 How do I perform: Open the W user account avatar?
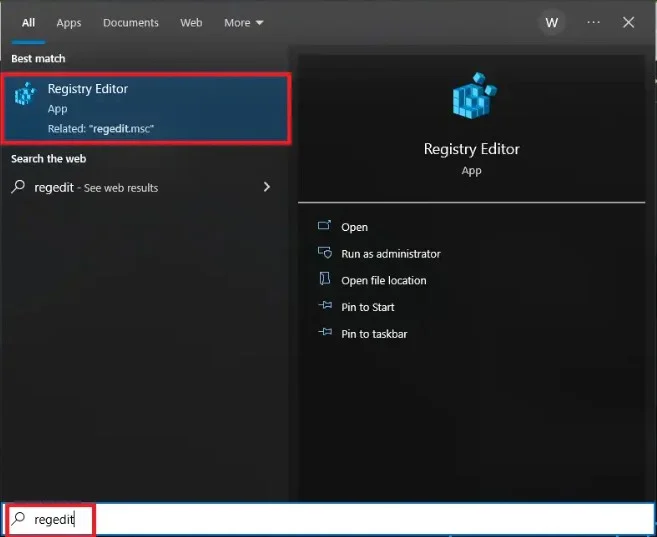click(x=552, y=22)
